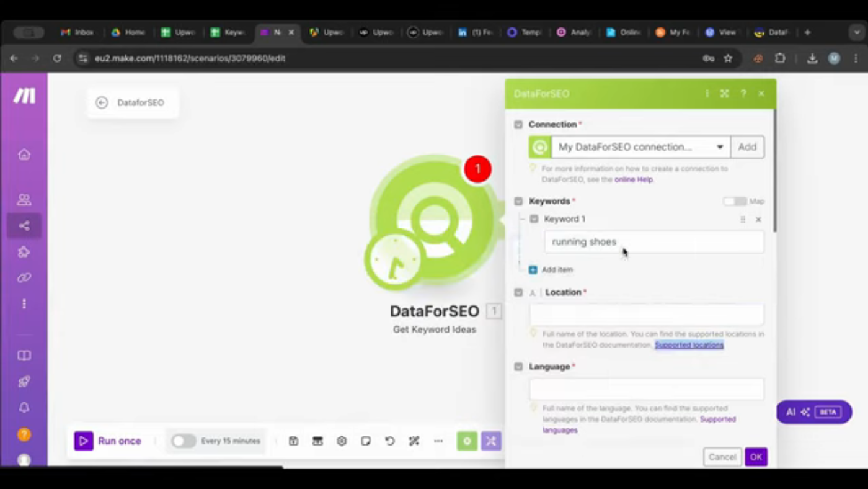Click the Location input field
Viewport: 868px width, 489px height.
pos(647,315)
